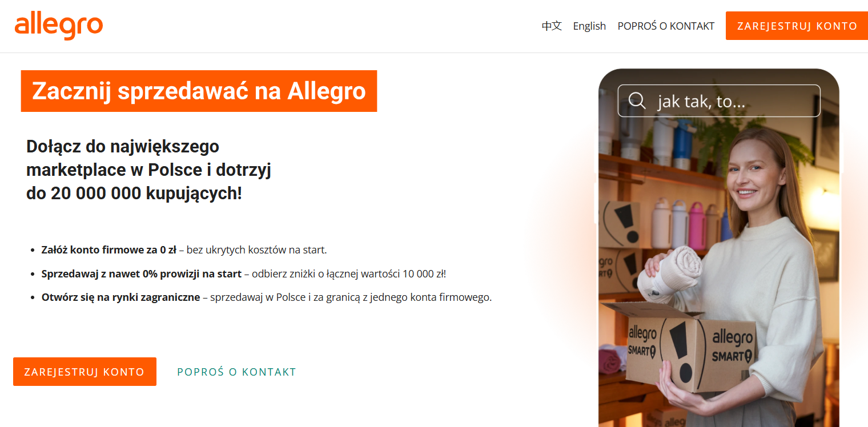Click the pink bottle on the shelf
The image size is (868, 427).
click(x=696, y=225)
